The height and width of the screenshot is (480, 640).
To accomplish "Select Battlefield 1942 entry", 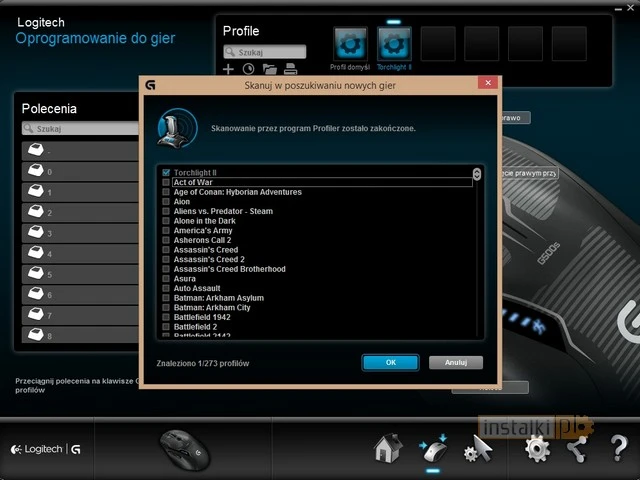I will (x=202, y=317).
